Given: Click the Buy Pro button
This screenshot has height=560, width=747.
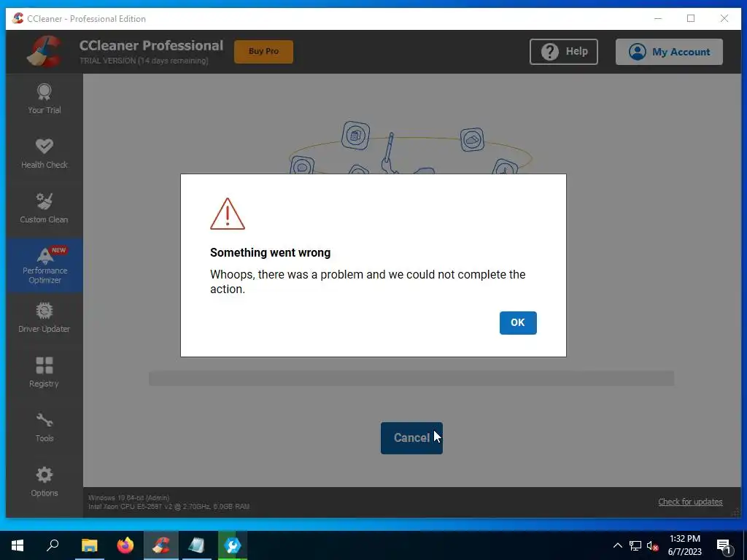Looking at the screenshot, I should 263,52.
